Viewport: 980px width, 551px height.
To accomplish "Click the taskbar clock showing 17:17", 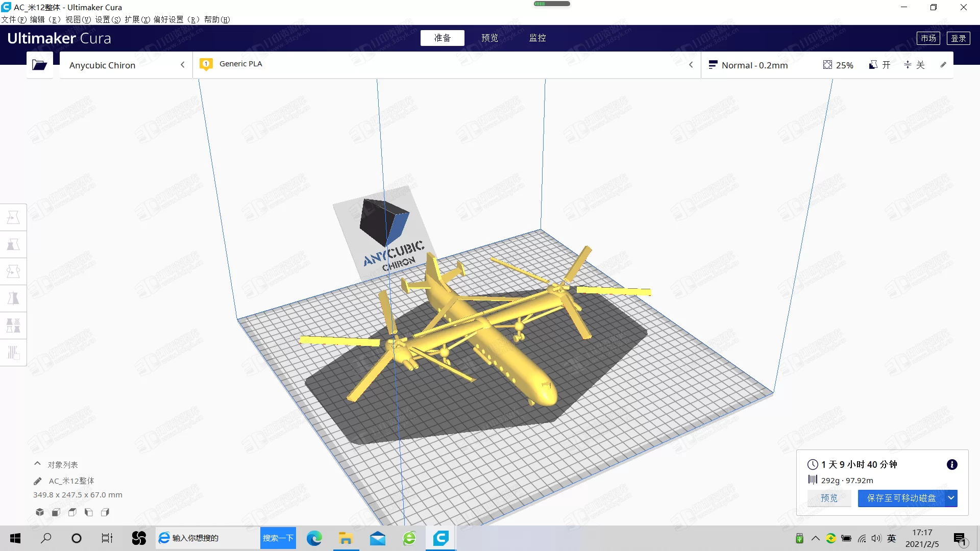I will [x=922, y=533].
